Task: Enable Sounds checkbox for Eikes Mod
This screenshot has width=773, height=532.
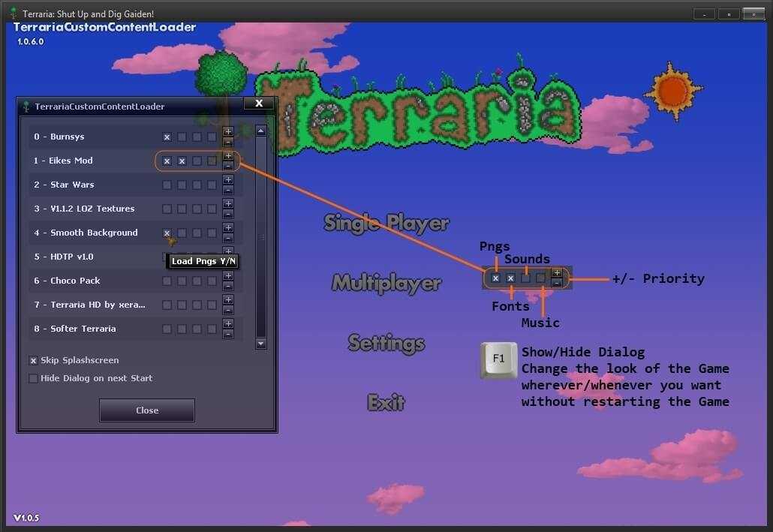Action: point(197,161)
